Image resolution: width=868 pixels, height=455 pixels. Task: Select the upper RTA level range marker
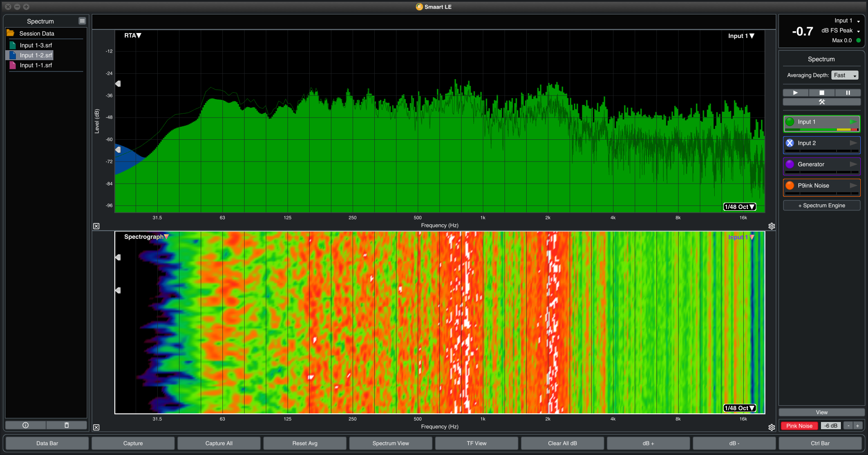[118, 84]
